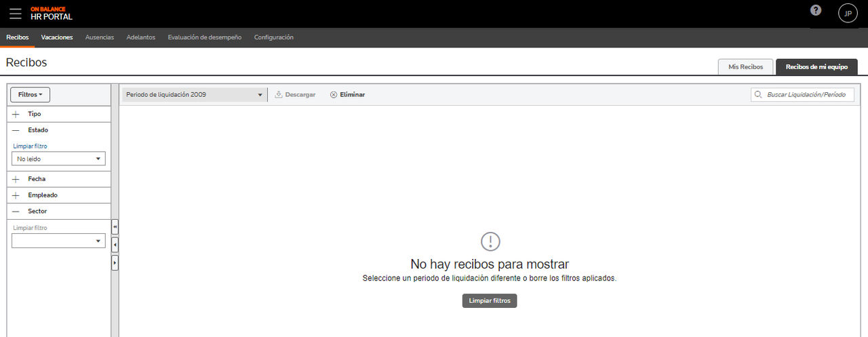Open the hamburger main menu

pos(16,13)
